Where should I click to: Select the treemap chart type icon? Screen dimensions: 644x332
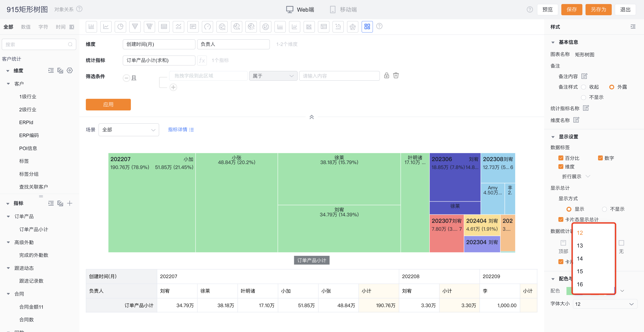pyautogui.click(x=367, y=26)
